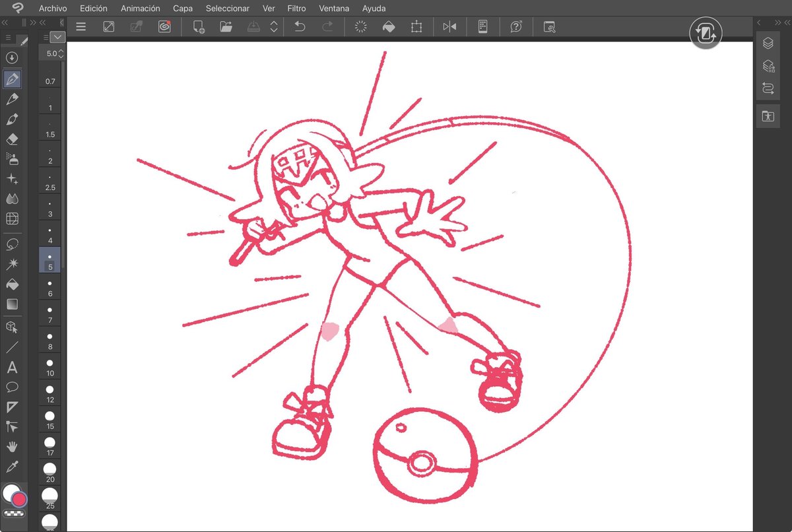Viewport: 792px width, 532px height.
Task: Open the Ventana menu
Action: (x=334, y=9)
